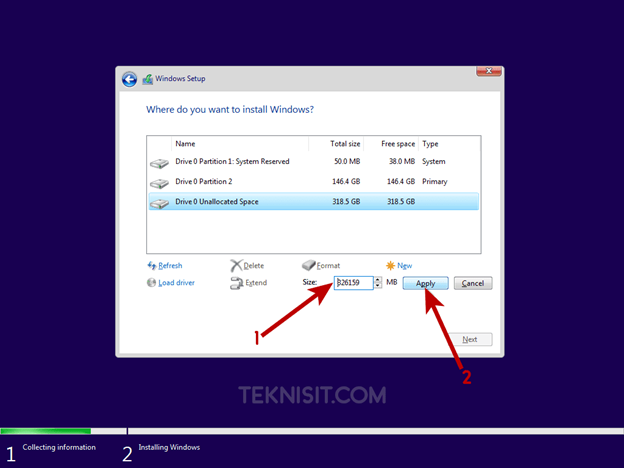Image resolution: width=624 pixels, height=468 pixels.
Task: Click the New link
Action: (x=404, y=265)
